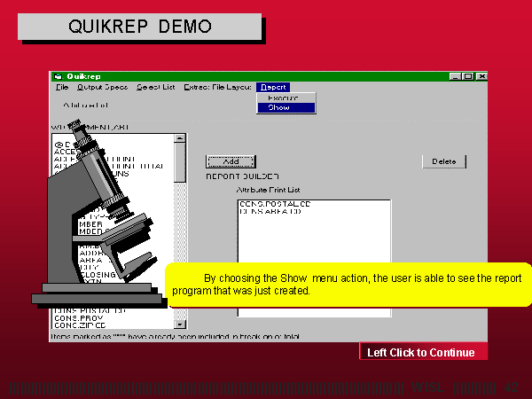Open the Output Specs menu
This screenshot has height=399, width=532.
pos(102,87)
